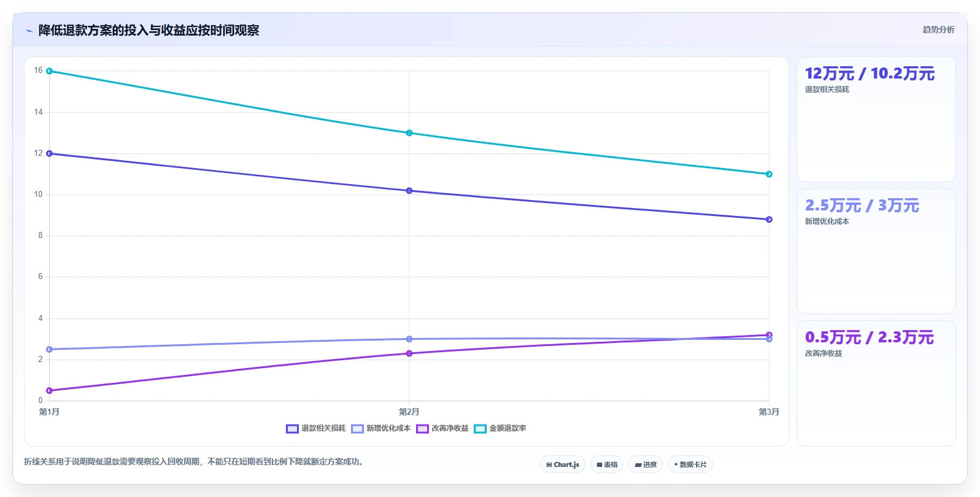Image resolution: width=980 pixels, height=497 pixels.
Task: Click 新增优化成本 data point at 第1月
Action: tap(50, 349)
